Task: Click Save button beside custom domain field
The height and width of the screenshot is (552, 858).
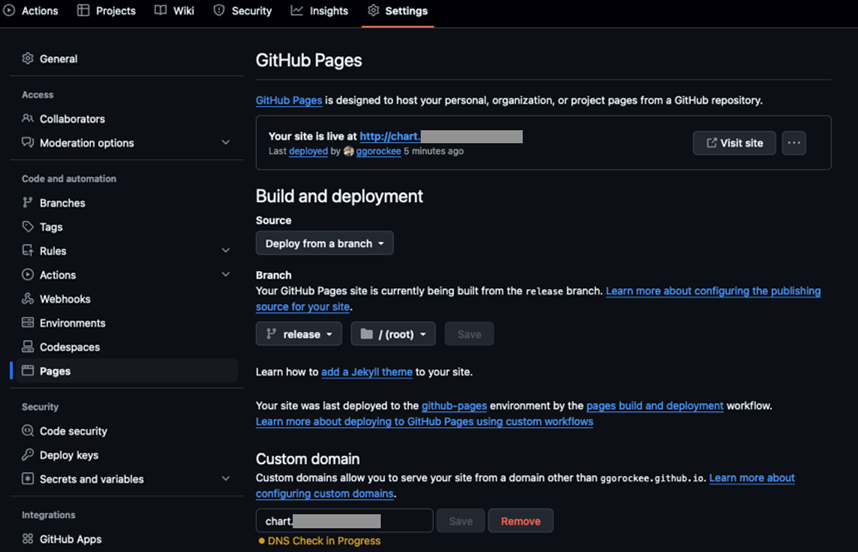Action: tap(461, 521)
